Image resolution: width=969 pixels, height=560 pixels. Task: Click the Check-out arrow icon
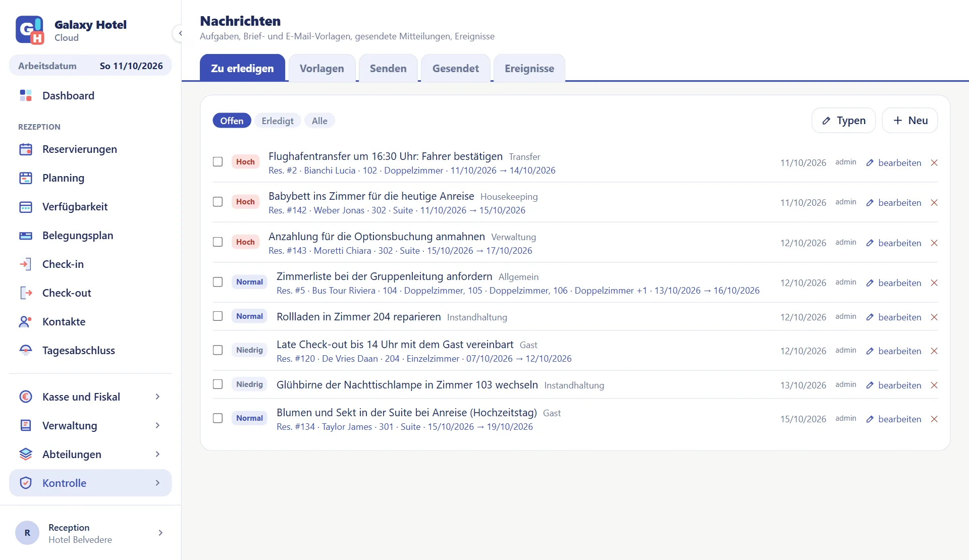point(26,293)
